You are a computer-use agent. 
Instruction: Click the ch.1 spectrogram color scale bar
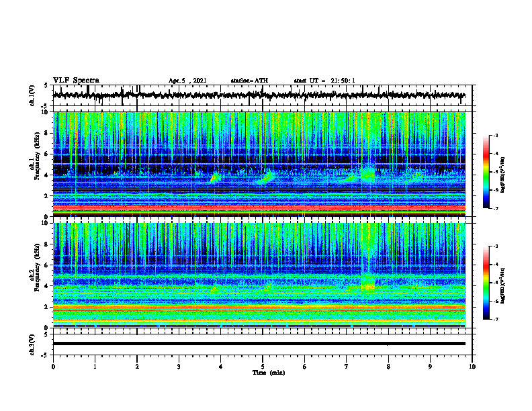pos(486,172)
